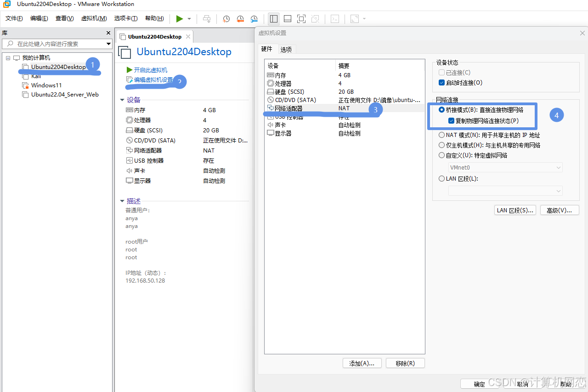Select the NAT 模式(N) radio button
This screenshot has height=392, width=588.
pos(441,135)
